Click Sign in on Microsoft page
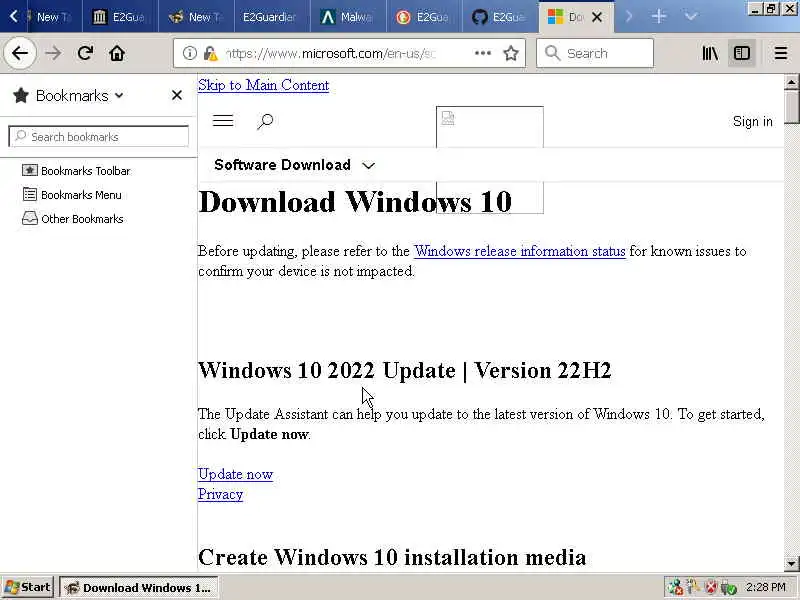This screenshot has height=600, width=800. (x=753, y=121)
